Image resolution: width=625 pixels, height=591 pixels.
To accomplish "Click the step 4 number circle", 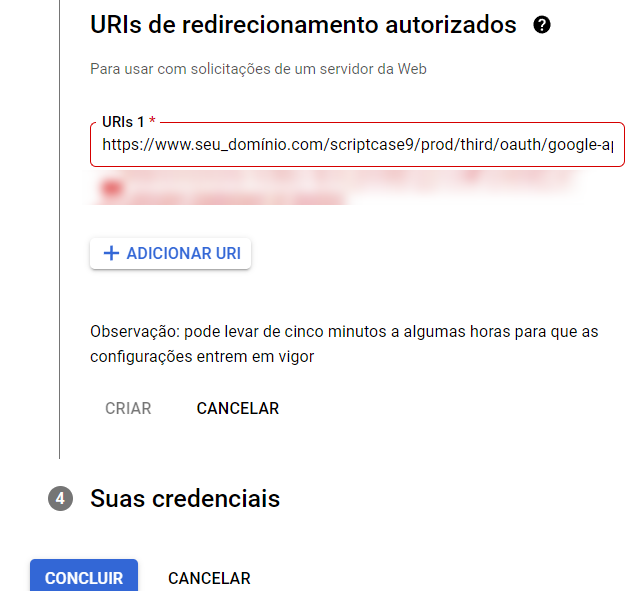I will (60, 499).
